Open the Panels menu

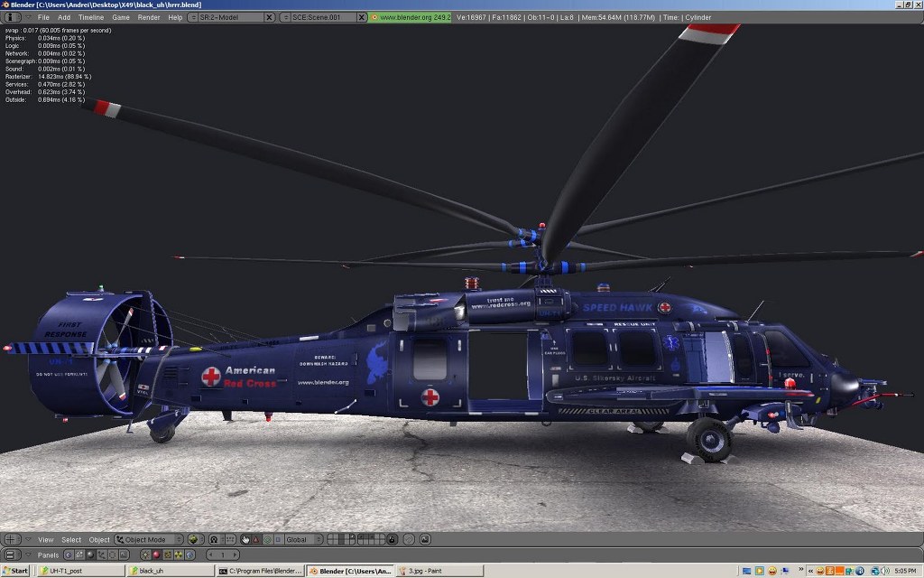(48, 555)
